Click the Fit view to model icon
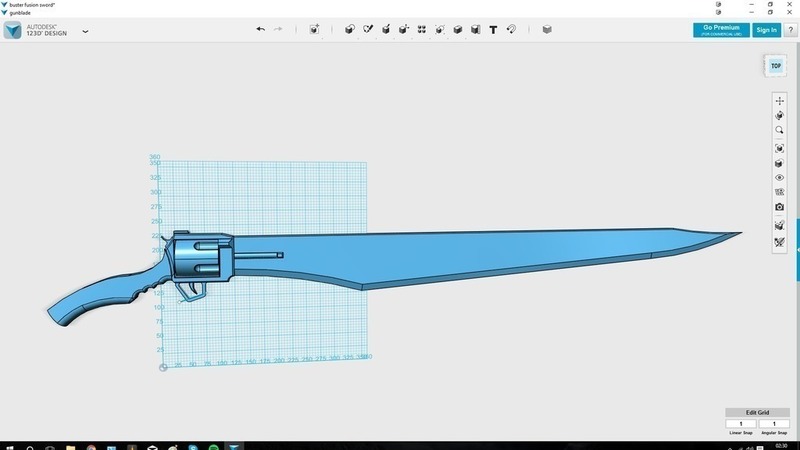Viewport: 800px width, 450px height. pos(779,148)
